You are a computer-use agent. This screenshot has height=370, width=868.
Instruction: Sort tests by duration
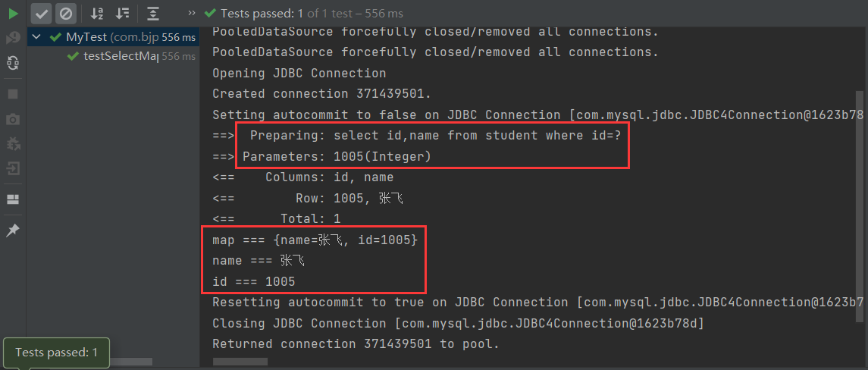pos(121,13)
